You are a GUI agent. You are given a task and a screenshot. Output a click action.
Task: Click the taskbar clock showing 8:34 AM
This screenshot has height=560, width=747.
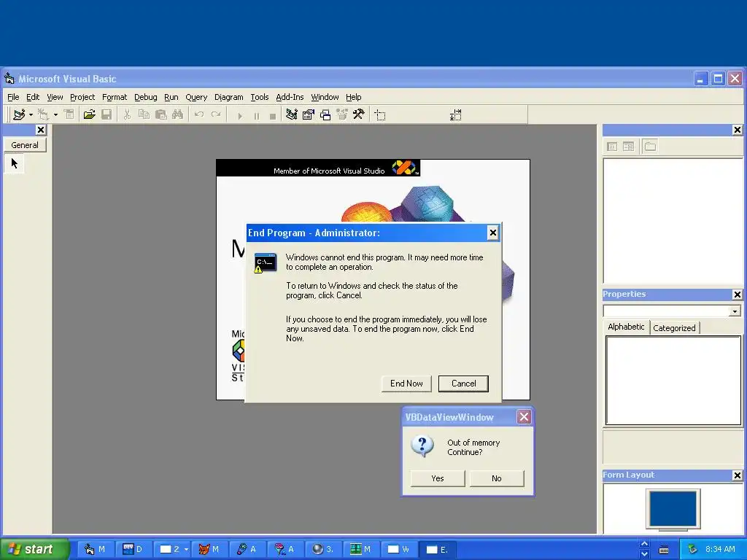click(x=720, y=550)
